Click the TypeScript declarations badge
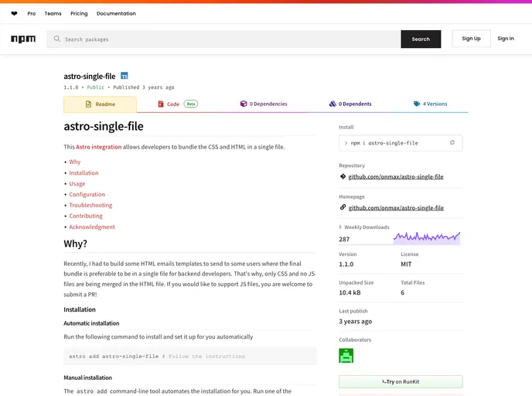Viewport: 532px width, 396px height. click(x=124, y=76)
